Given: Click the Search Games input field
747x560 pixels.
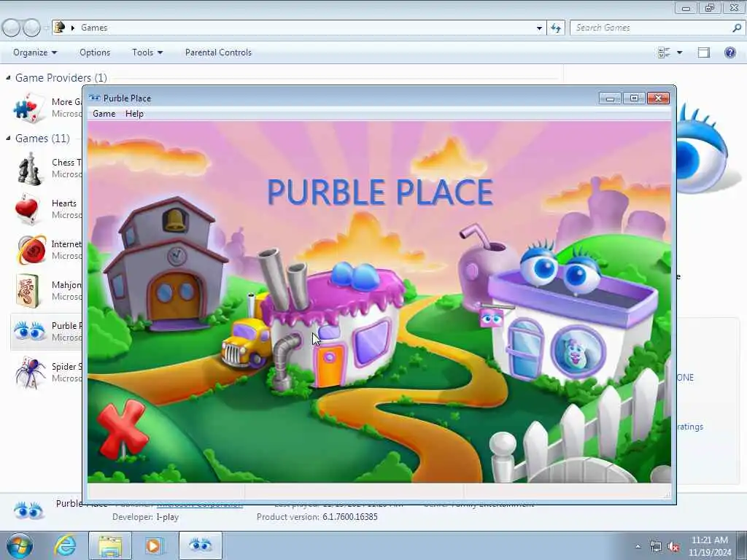Looking at the screenshot, I should coord(651,28).
